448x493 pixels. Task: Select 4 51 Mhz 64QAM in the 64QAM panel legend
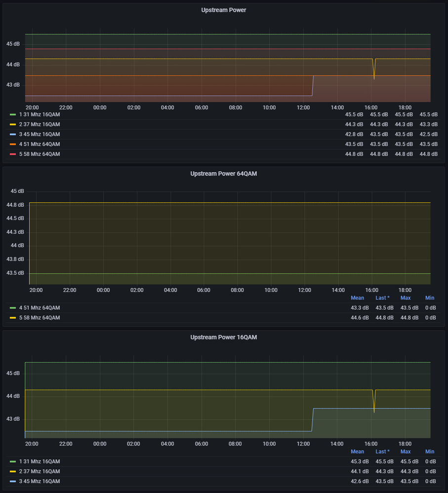[40, 308]
